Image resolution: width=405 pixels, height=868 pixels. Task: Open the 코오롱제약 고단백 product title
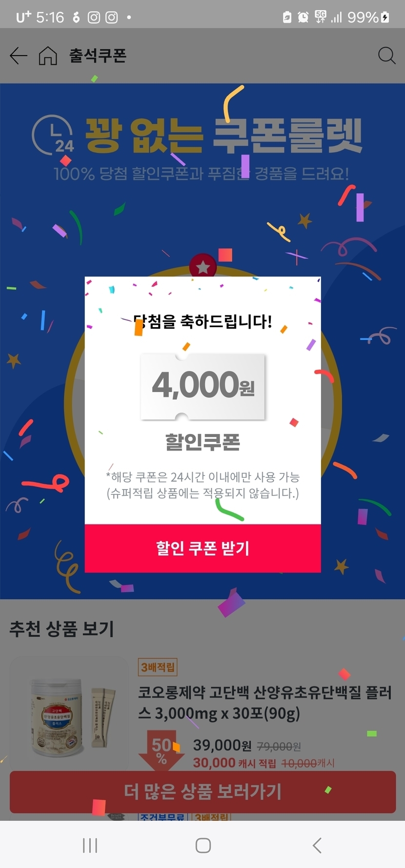tap(264, 703)
